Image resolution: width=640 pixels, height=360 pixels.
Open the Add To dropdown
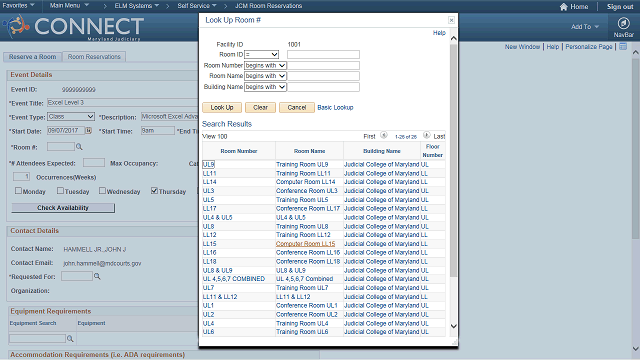click(585, 27)
